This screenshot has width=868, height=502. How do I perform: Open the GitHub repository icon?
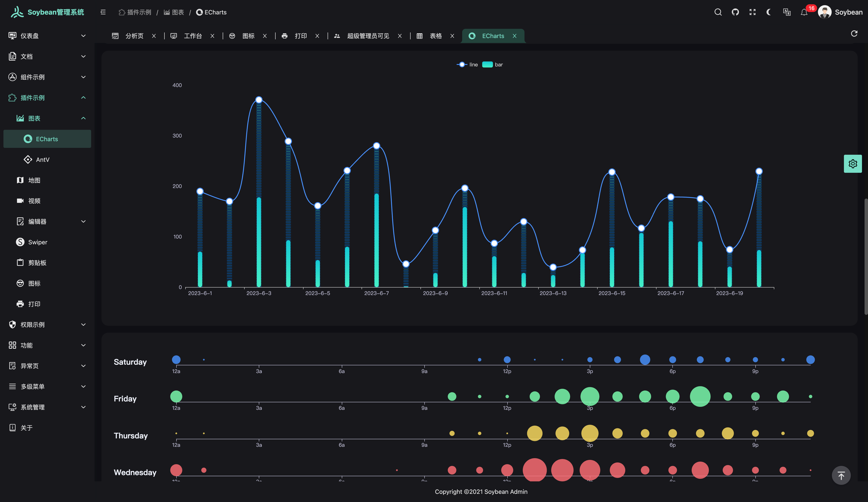tap(735, 12)
